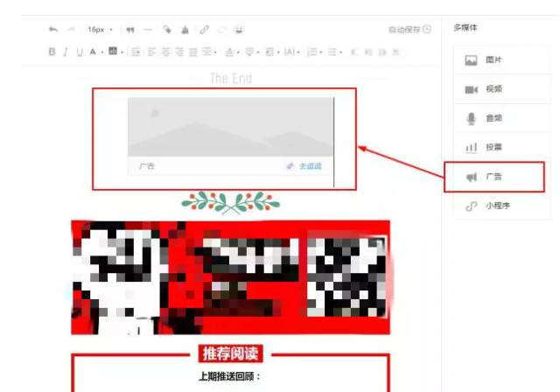560x392 pixels.
Task: Toggle bold formatting
Action: 52,52
